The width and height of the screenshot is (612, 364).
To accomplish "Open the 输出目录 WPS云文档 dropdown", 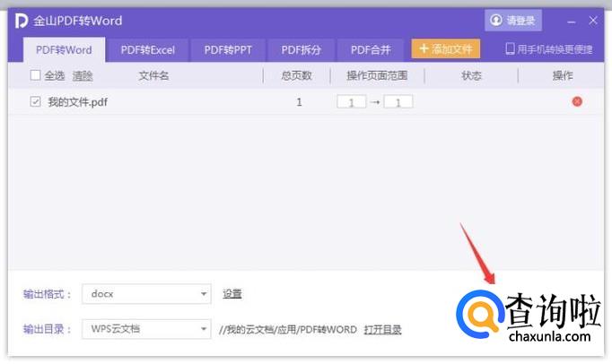I will coord(146,329).
